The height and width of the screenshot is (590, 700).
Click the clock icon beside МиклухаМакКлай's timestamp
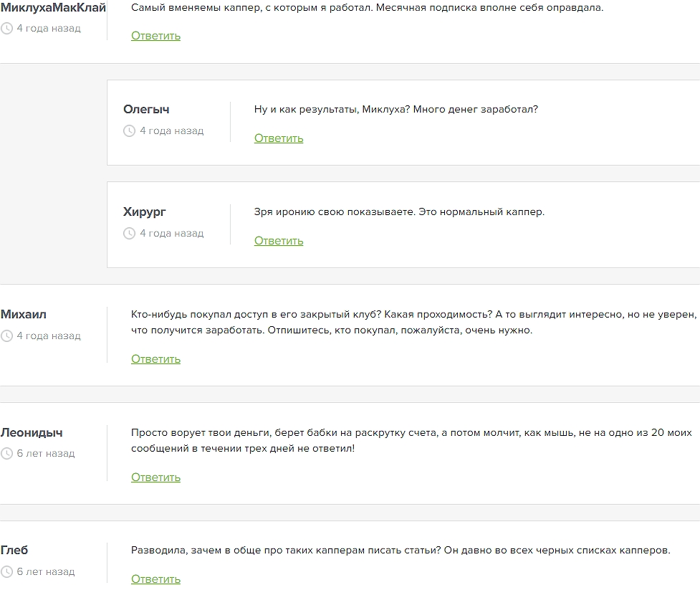pos(6,29)
